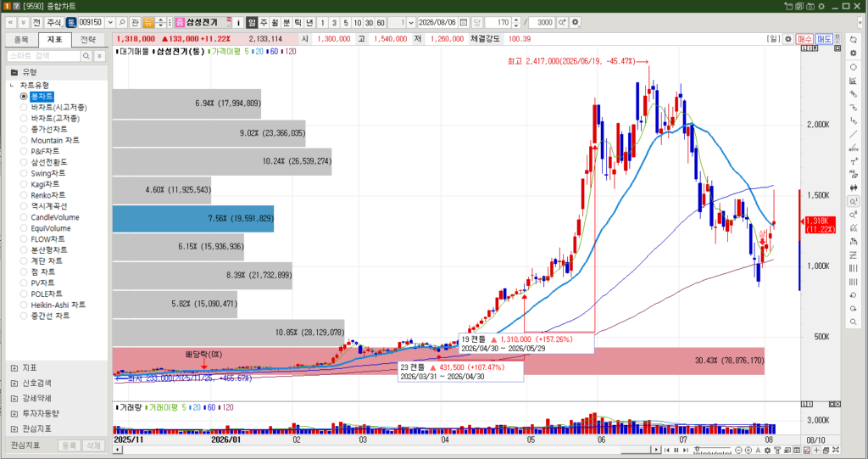Click the refresh arrows icon in right sidebar

[x=853, y=39]
